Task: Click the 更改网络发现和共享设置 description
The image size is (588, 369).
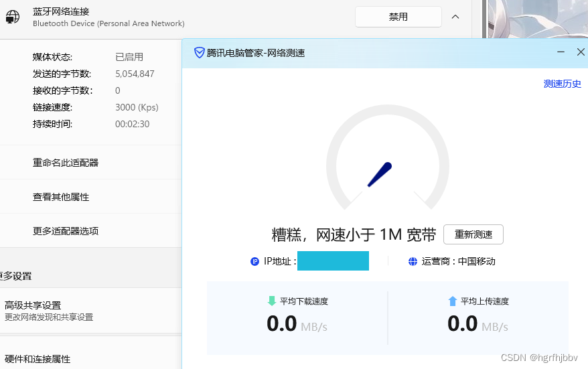Action: [49, 317]
